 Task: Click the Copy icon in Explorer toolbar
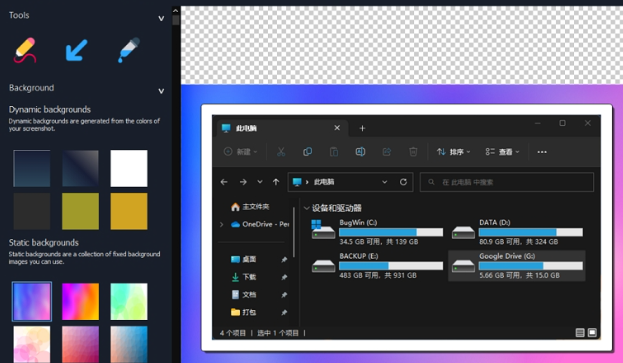[x=308, y=152]
